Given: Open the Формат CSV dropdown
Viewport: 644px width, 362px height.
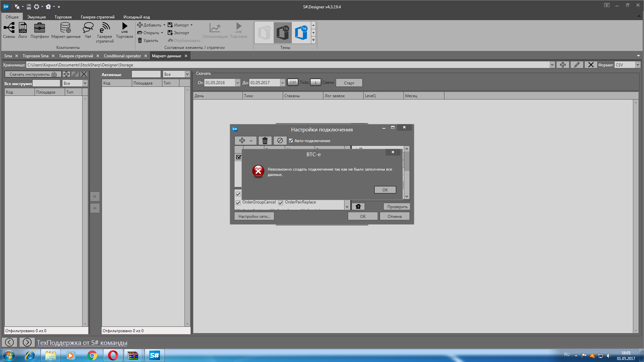Looking at the screenshot, I should click(638, 65).
